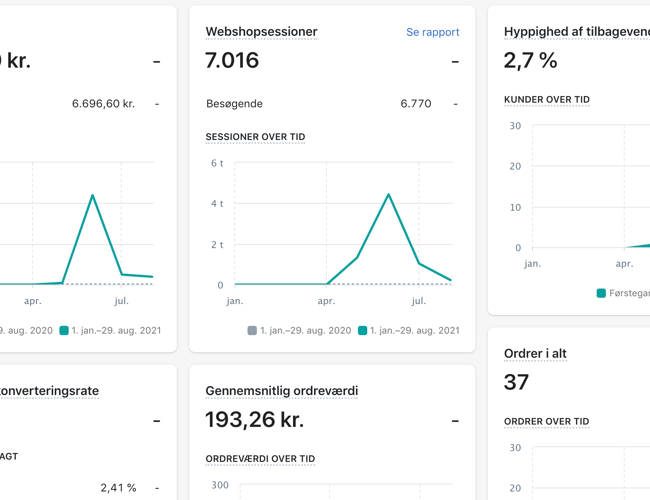Click the konverteringsrate card title
The image size is (650, 500).
point(49,391)
